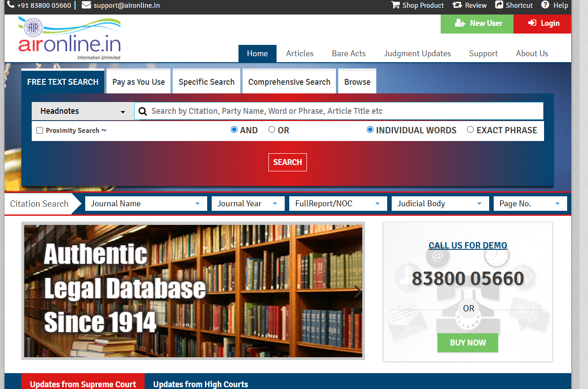This screenshot has width=588, height=389.
Task: Click the green BUY NOW button
Action: pos(467,343)
